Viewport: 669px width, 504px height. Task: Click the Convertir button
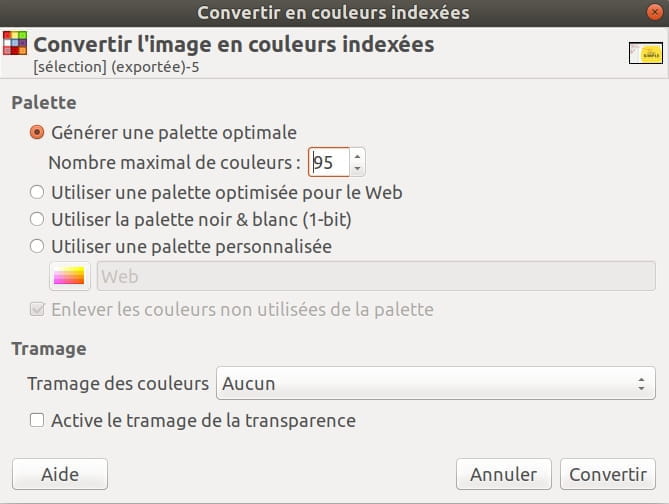(608, 474)
